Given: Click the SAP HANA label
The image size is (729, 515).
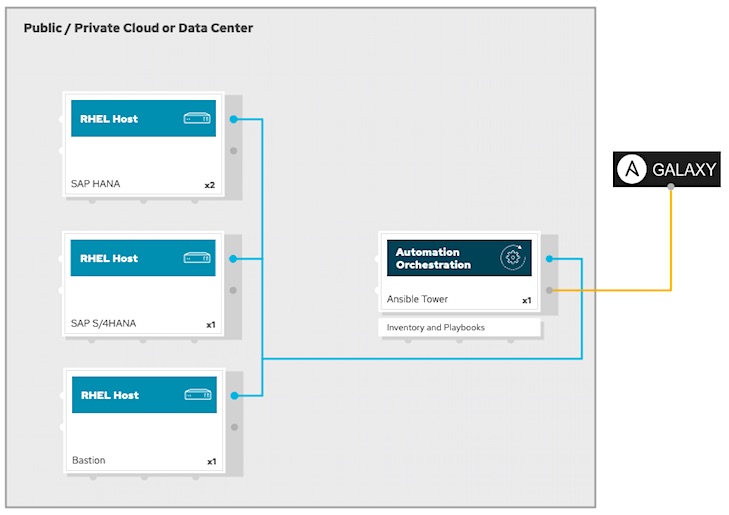Looking at the screenshot, I should [95, 184].
